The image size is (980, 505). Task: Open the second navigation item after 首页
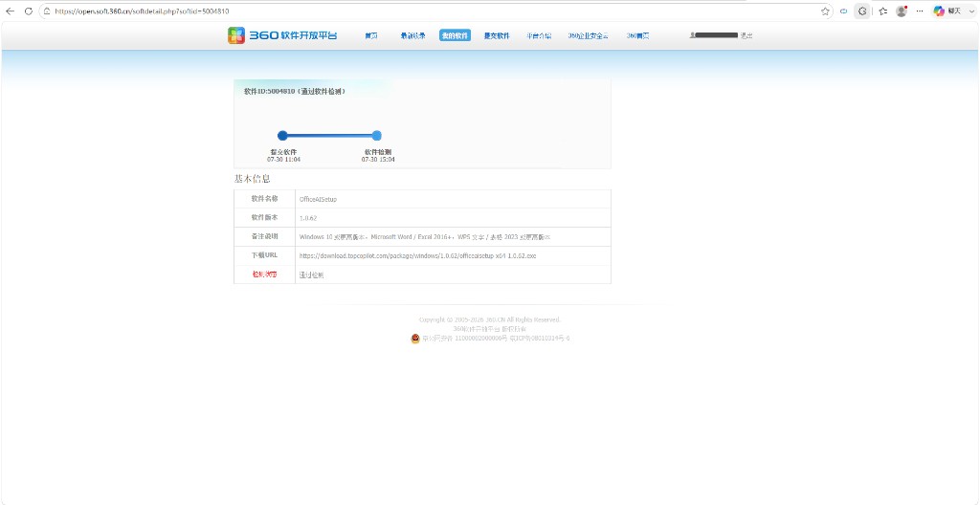coord(413,35)
